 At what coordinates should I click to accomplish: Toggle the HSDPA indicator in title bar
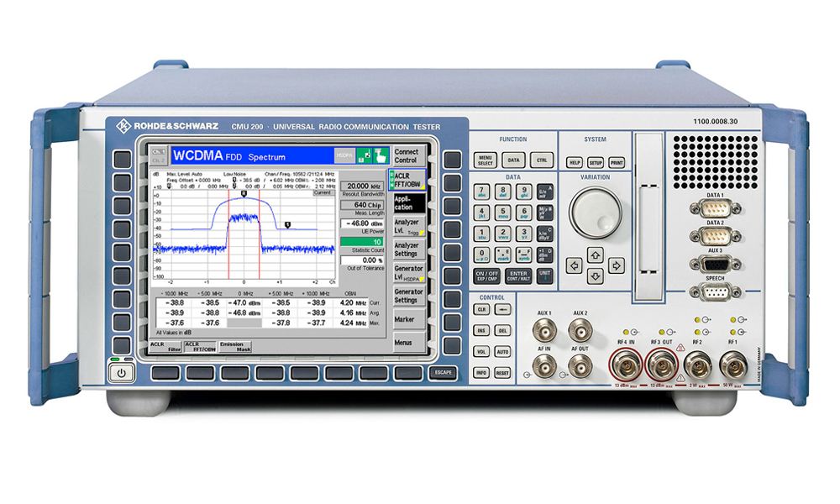[x=344, y=156]
